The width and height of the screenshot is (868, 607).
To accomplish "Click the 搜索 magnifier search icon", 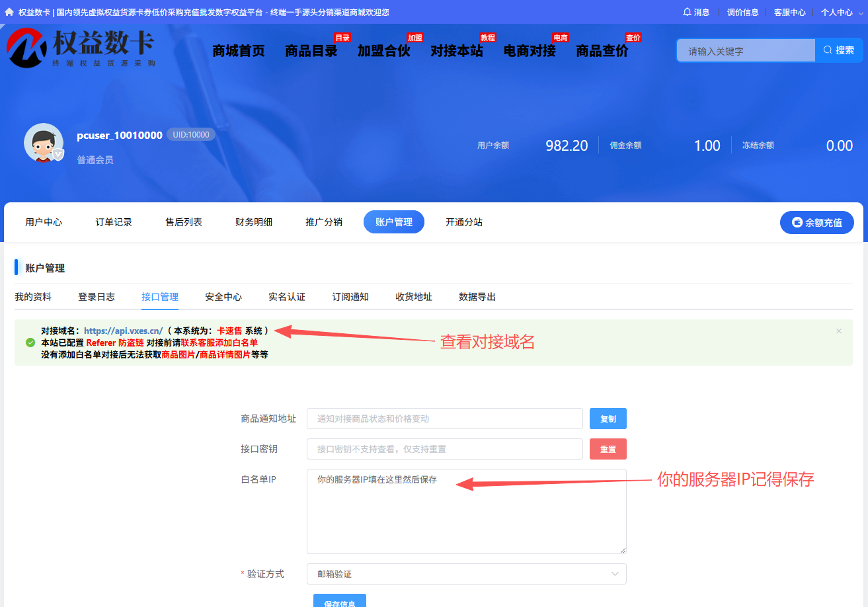I will pos(826,50).
